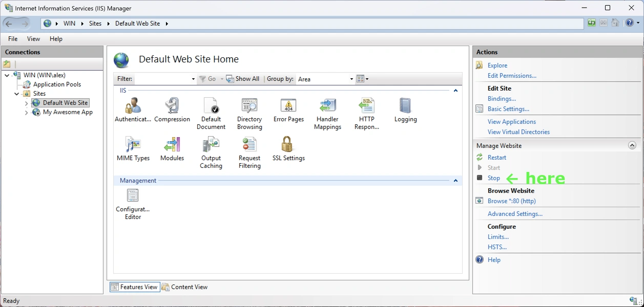Click the back navigation arrow
Image resolution: width=644 pixels, height=307 pixels.
pyautogui.click(x=9, y=24)
